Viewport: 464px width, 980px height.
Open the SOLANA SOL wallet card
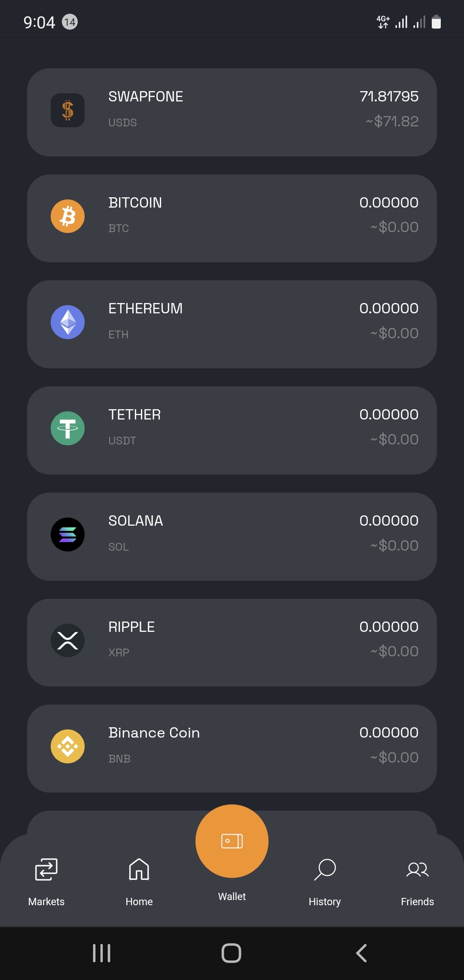click(232, 537)
